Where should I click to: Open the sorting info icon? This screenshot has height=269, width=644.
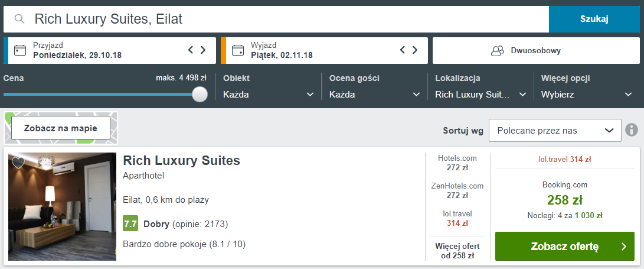[632, 130]
